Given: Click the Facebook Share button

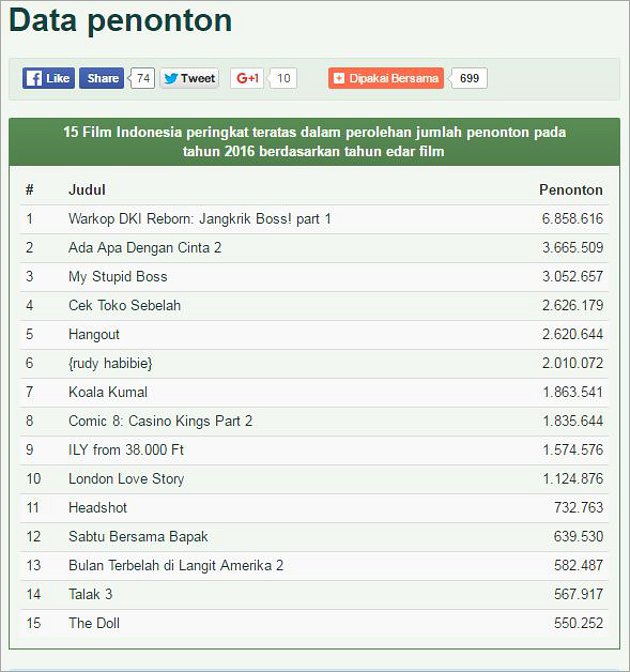Looking at the screenshot, I should (x=102, y=78).
